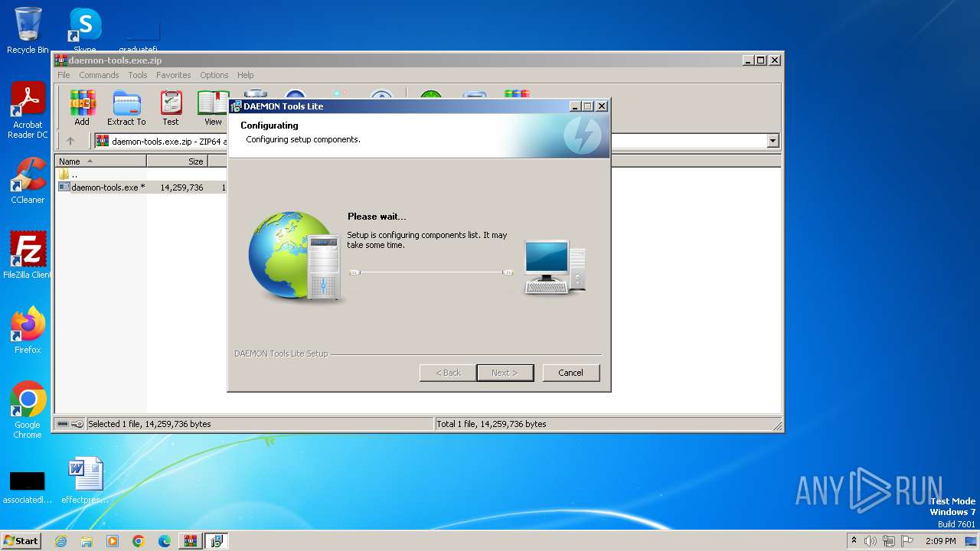Open Windows Explorer from the taskbar
This screenshot has width=980, height=551.
[87, 541]
